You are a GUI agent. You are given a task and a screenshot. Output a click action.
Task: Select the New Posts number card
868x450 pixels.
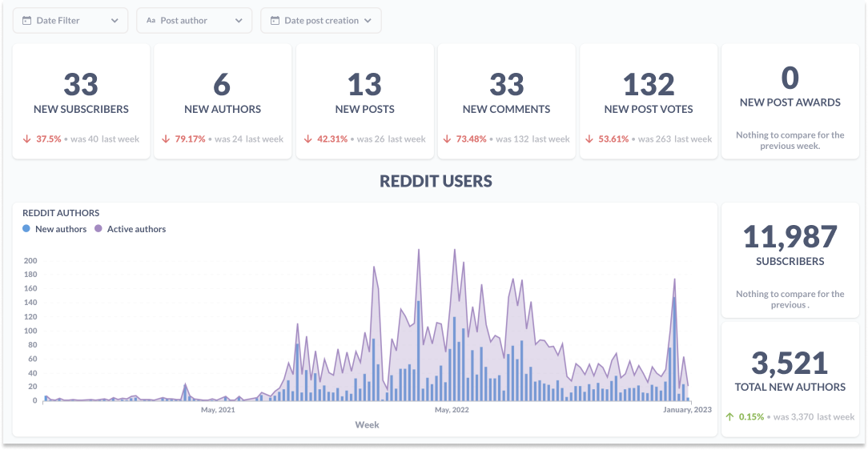pos(365,102)
